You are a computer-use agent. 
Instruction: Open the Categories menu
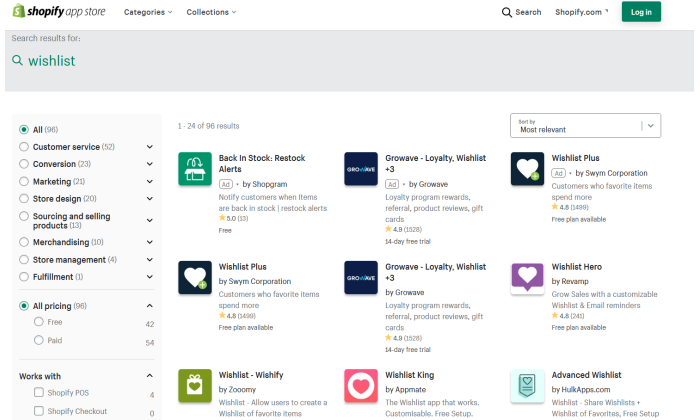pos(148,12)
